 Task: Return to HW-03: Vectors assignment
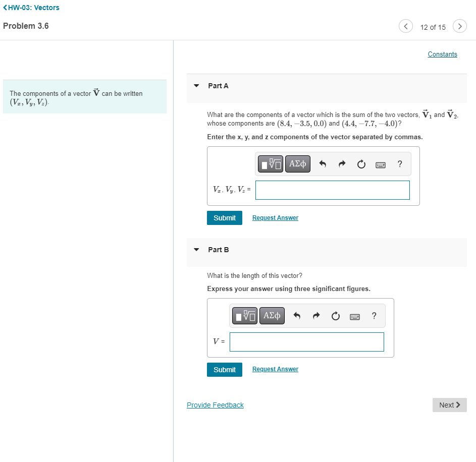pos(31,8)
